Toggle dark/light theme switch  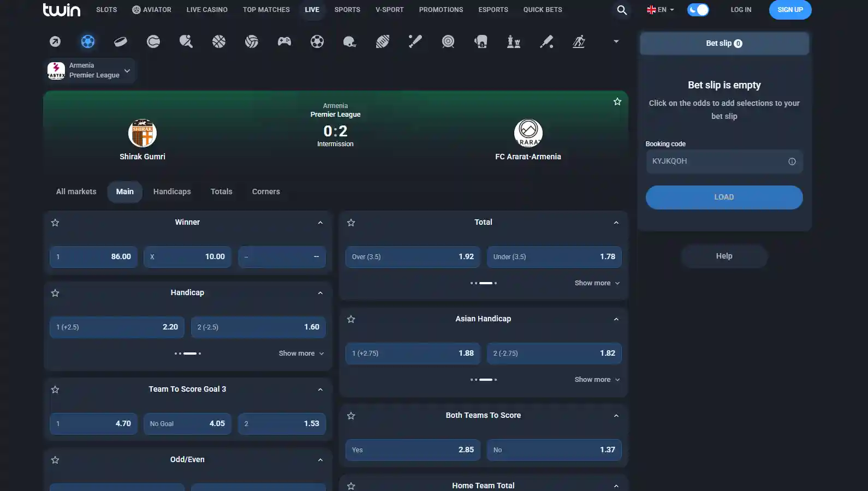698,10
